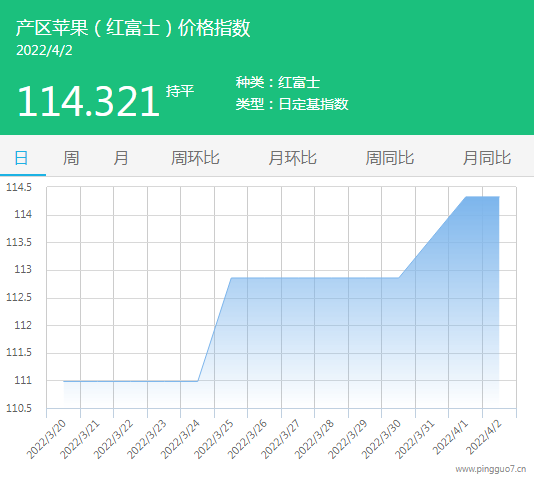
Task: Select the 日 daily tab
Action: point(21,158)
